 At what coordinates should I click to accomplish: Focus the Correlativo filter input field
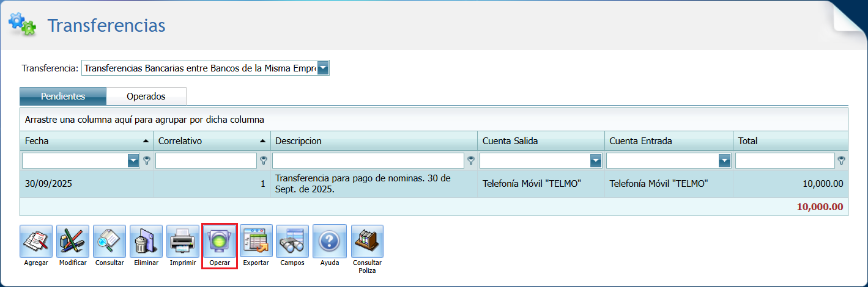click(206, 161)
